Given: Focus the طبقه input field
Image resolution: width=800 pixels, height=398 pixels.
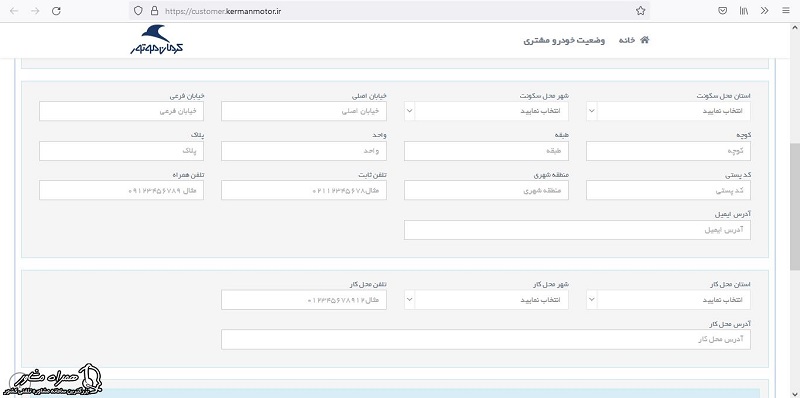Looking at the screenshot, I should coord(486,151).
